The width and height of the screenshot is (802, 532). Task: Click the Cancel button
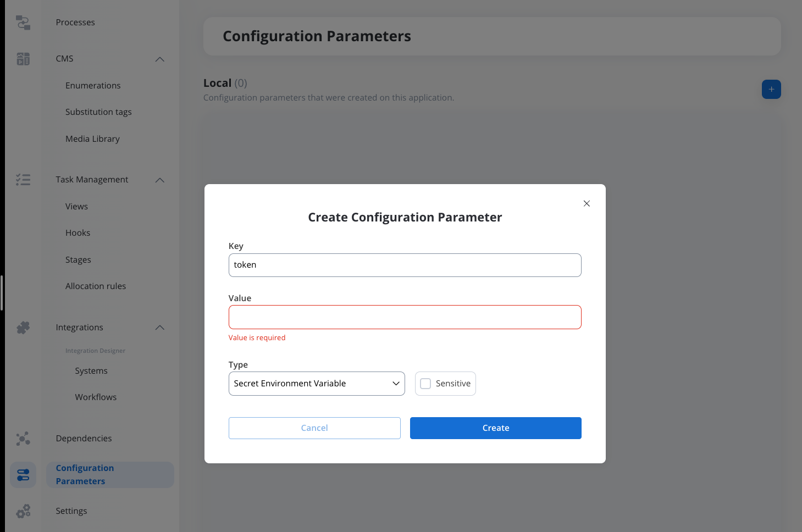[314, 428]
